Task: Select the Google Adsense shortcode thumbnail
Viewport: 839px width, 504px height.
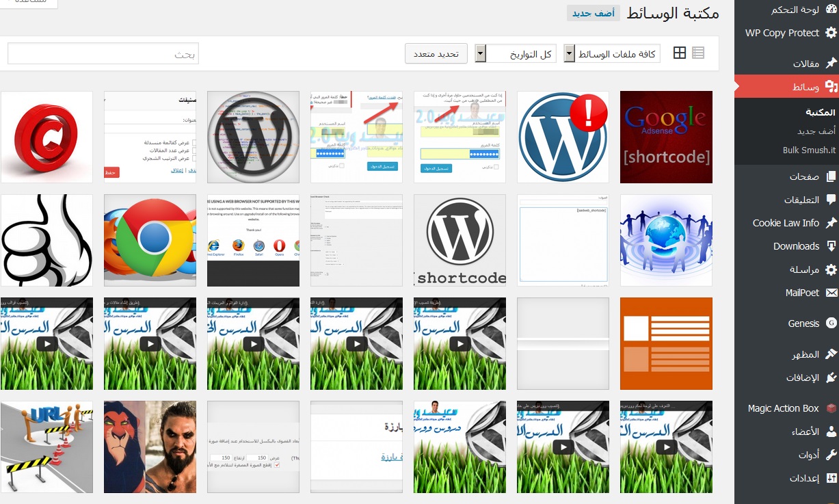Action: coord(666,137)
